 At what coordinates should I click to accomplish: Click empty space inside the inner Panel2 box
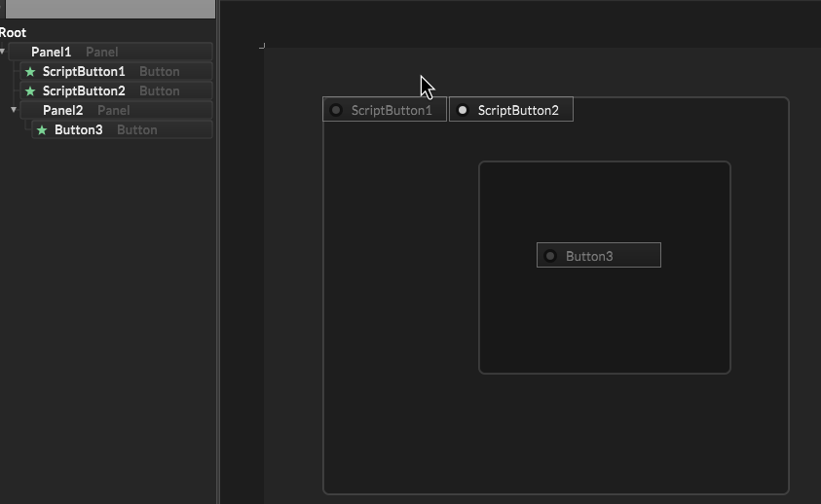point(604,321)
